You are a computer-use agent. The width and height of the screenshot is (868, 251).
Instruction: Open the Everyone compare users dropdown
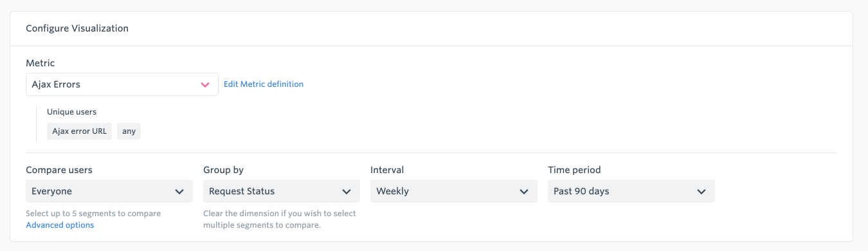(x=109, y=191)
